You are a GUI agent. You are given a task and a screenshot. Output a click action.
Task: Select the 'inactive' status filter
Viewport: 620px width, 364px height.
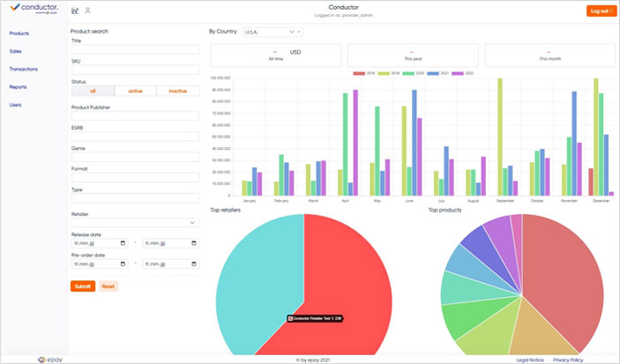[178, 91]
